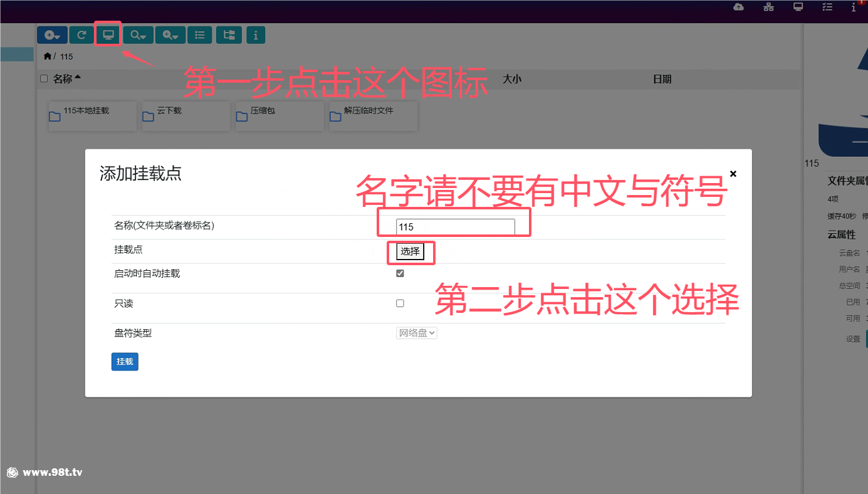868x494 pixels.
Task: Click the monitor icon in the top bar
Action: point(798,7)
